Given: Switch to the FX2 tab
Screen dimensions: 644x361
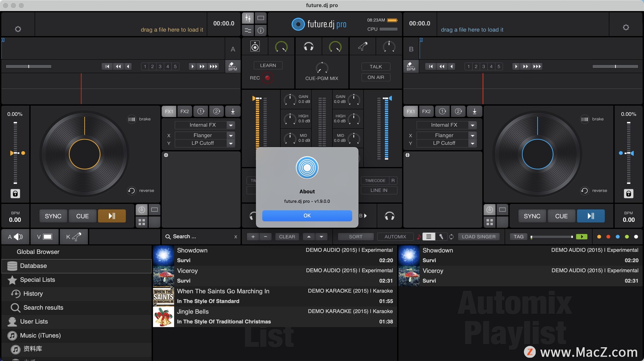Looking at the screenshot, I should 184,111.
